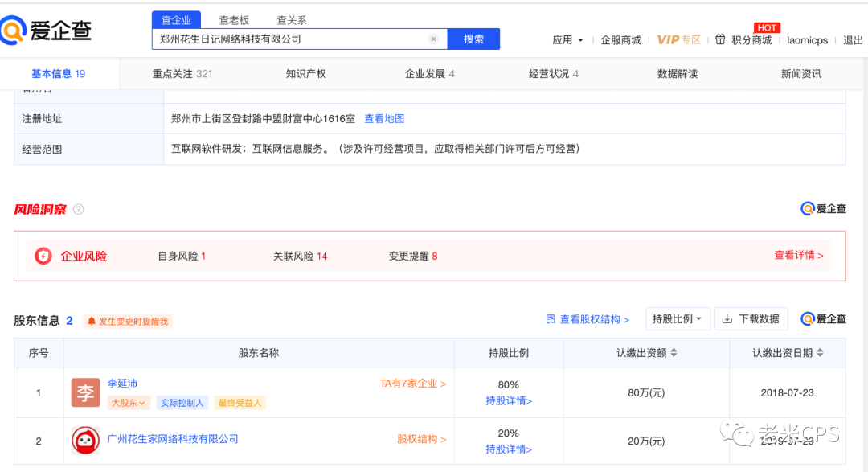Viewport: 868px width, 472px height.
Task: Expand the 大股东 tag dropdown
Action: (128, 403)
